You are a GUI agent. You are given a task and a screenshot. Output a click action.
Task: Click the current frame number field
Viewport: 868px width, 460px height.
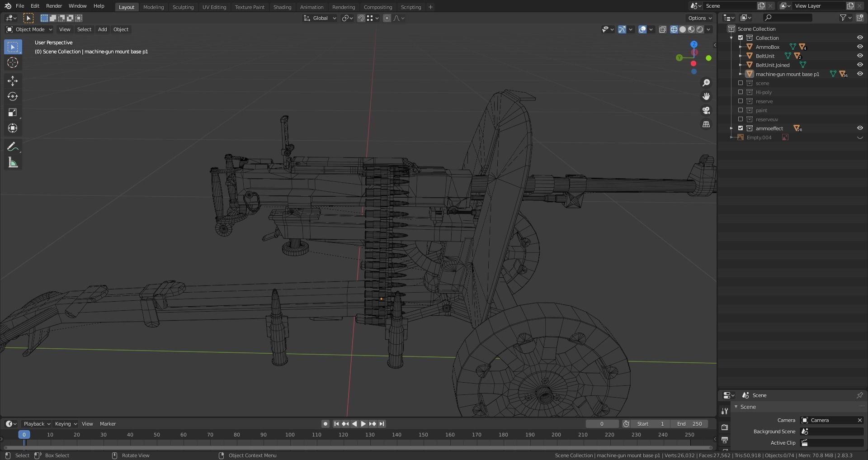(602, 424)
